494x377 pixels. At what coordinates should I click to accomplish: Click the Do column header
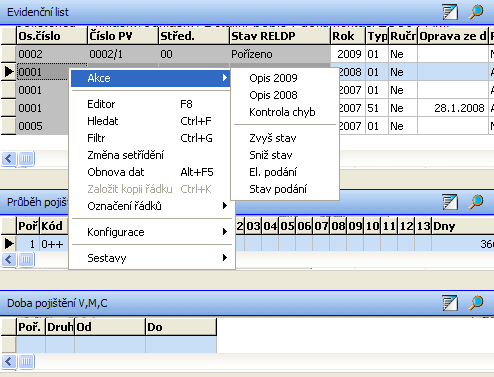[181, 327]
